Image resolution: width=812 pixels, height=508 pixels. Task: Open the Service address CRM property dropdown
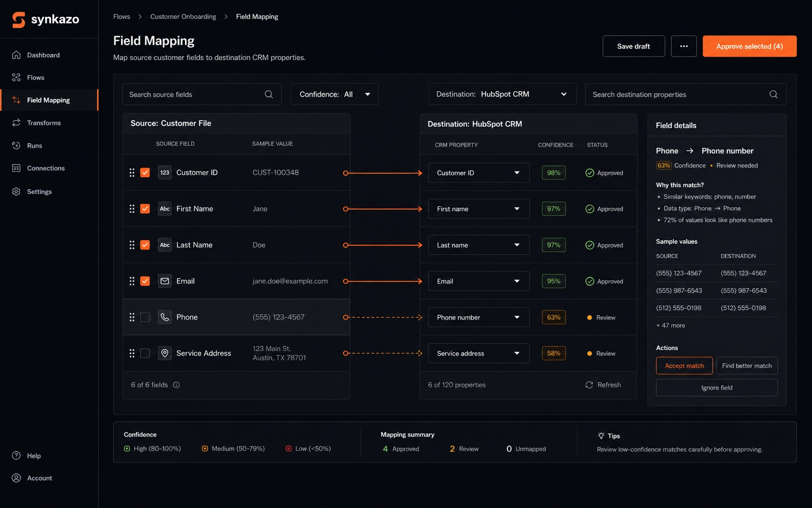479,353
